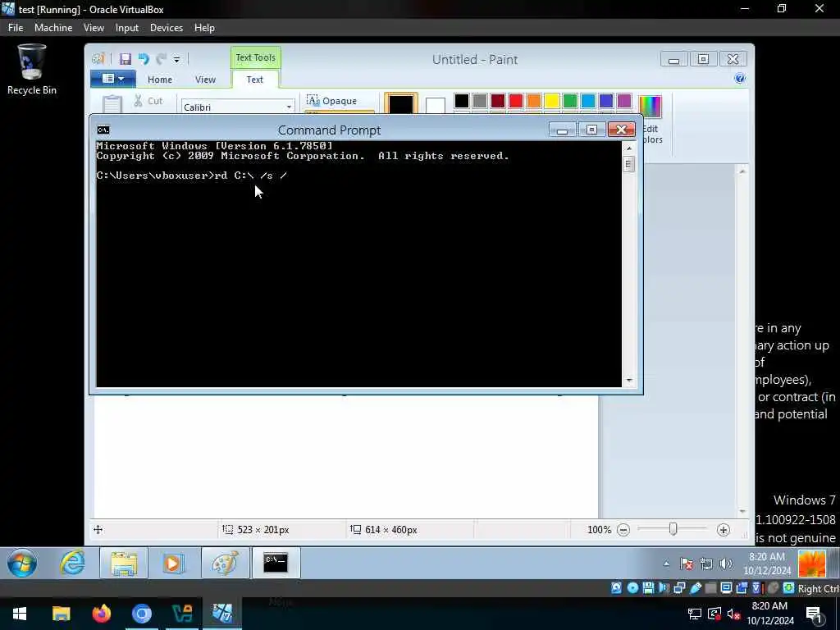Select the Opaque background option
The width and height of the screenshot is (840, 630).
coord(332,101)
